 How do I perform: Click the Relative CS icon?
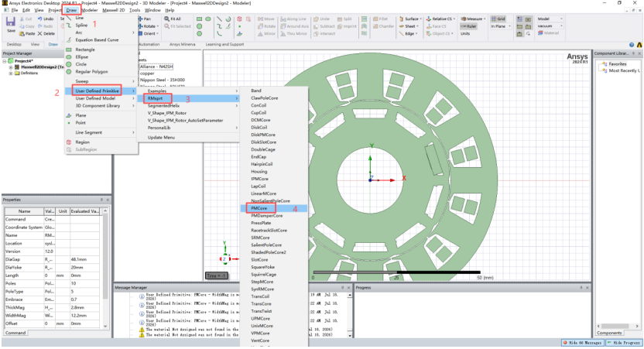tap(428, 19)
